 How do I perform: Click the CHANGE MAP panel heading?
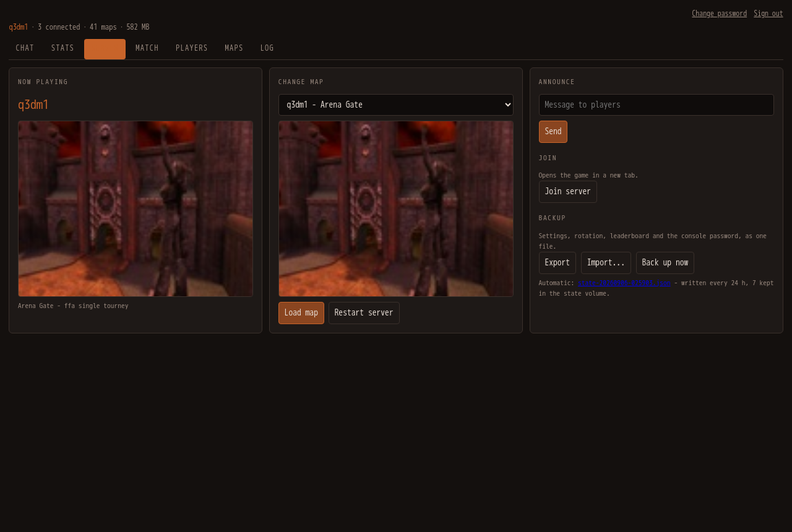[x=301, y=82]
